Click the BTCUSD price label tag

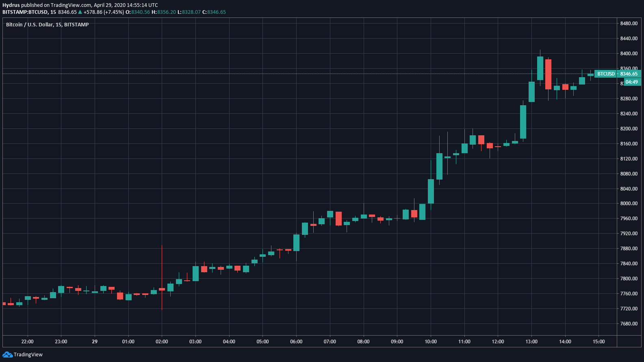[x=606, y=74]
